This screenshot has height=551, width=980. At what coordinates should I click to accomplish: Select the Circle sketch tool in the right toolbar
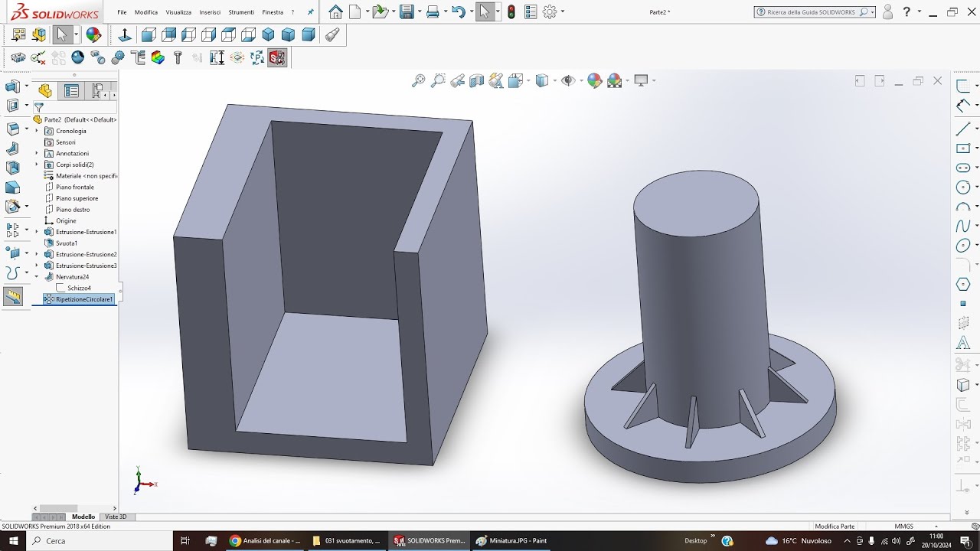tap(963, 187)
